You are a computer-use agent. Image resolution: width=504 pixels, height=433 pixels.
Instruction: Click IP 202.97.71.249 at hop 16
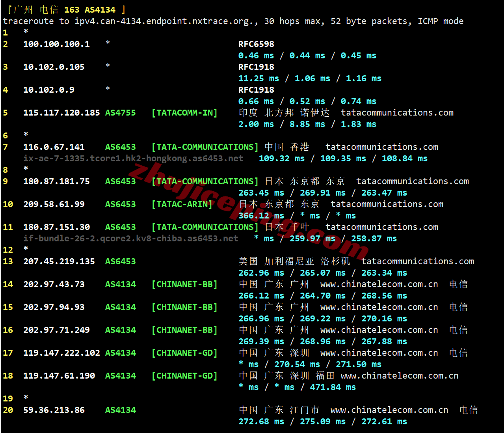[x=56, y=330]
